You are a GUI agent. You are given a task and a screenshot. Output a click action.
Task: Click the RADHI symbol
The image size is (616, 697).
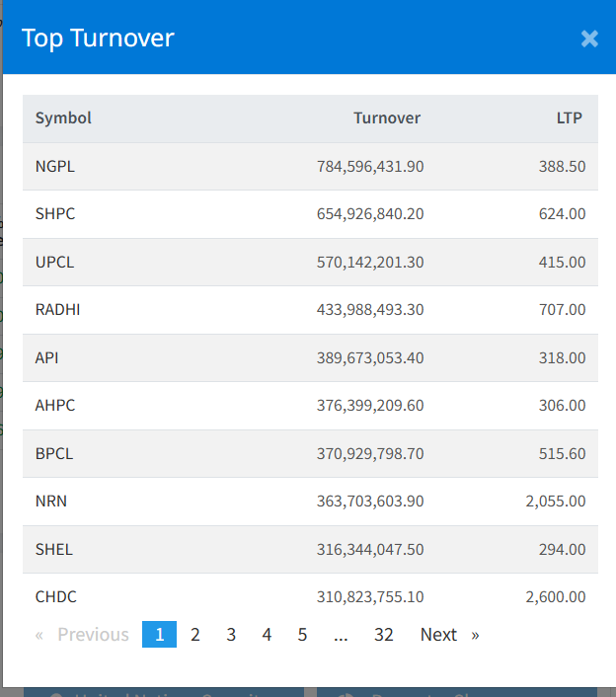pyautogui.click(x=57, y=310)
